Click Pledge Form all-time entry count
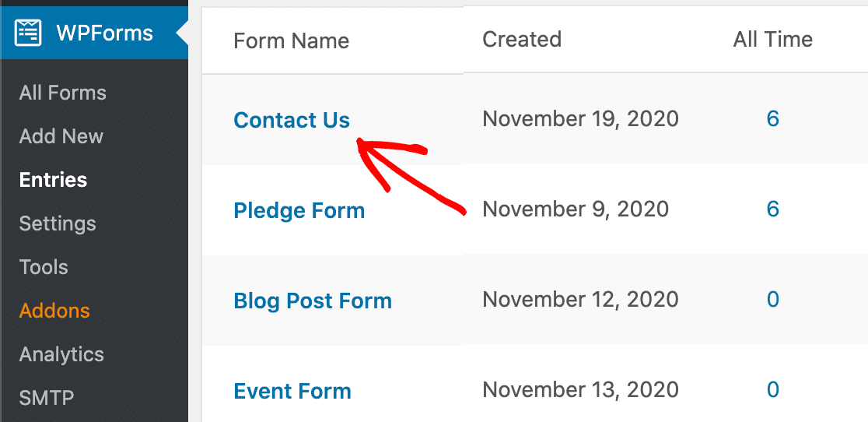 pyautogui.click(x=772, y=209)
